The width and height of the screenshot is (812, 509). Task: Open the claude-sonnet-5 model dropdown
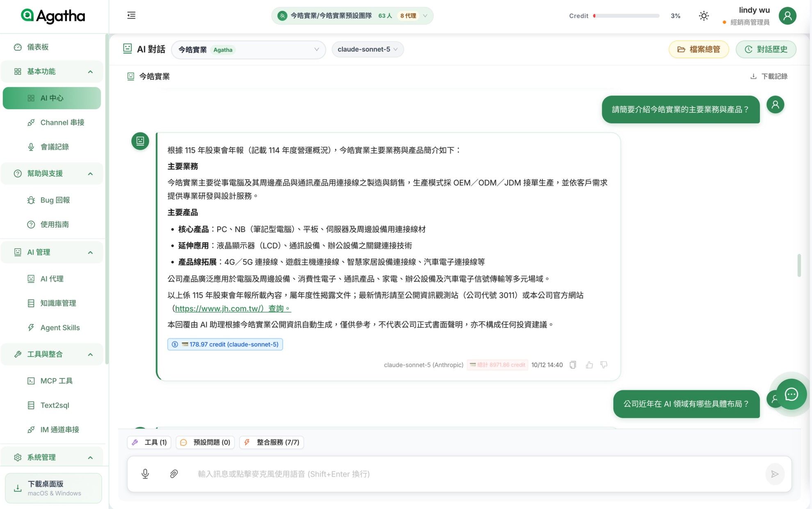pyautogui.click(x=367, y=49)
